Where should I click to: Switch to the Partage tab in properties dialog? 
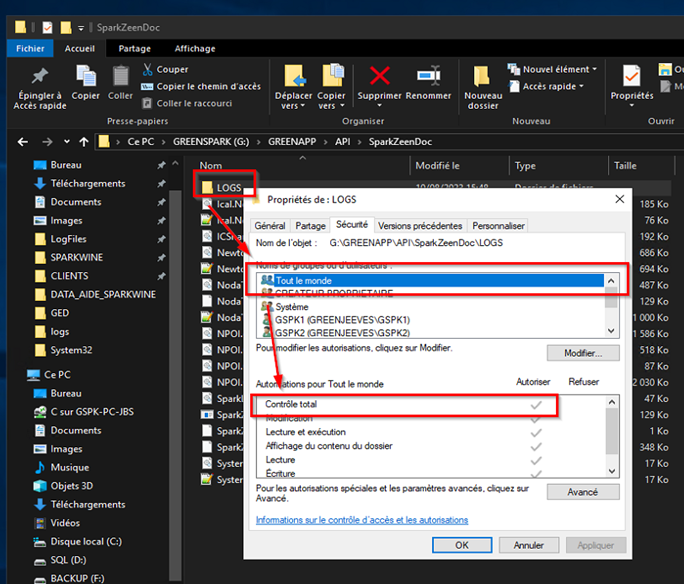click(x=310, y=226)
